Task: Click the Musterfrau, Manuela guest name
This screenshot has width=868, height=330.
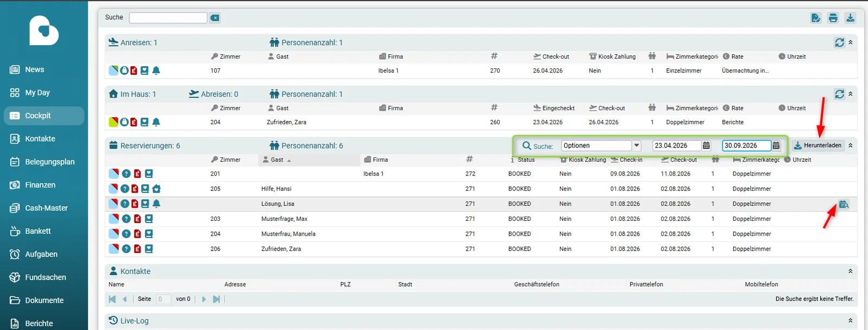Action: (x=288, y=234)
